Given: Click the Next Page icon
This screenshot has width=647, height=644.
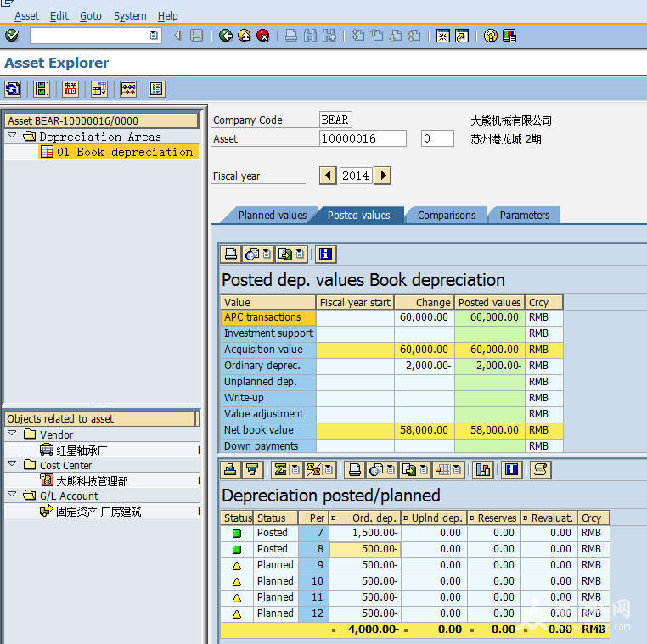Looking at the screenshot, I should (396, 36).
